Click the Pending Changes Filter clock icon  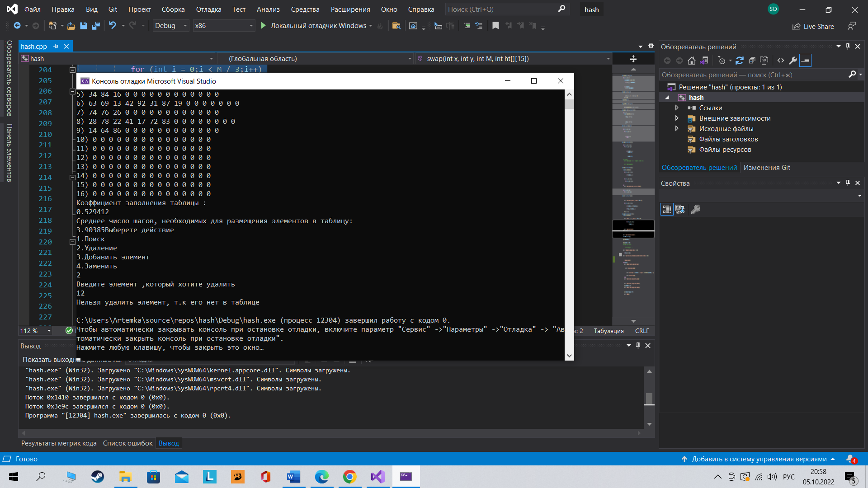(x=722, y=61)
